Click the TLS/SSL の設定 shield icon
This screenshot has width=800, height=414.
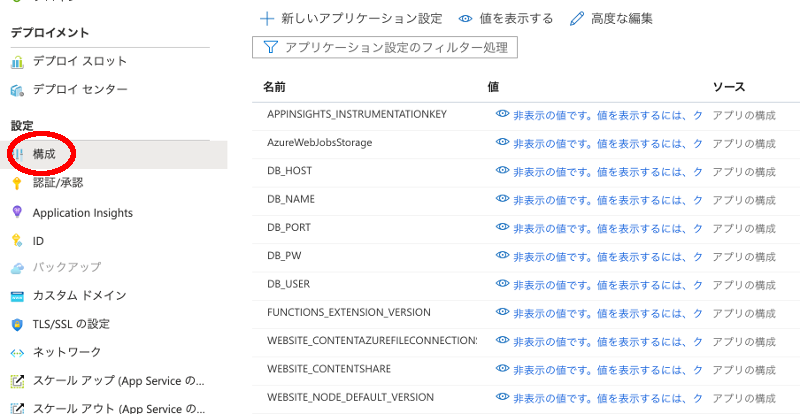(17, 324)
